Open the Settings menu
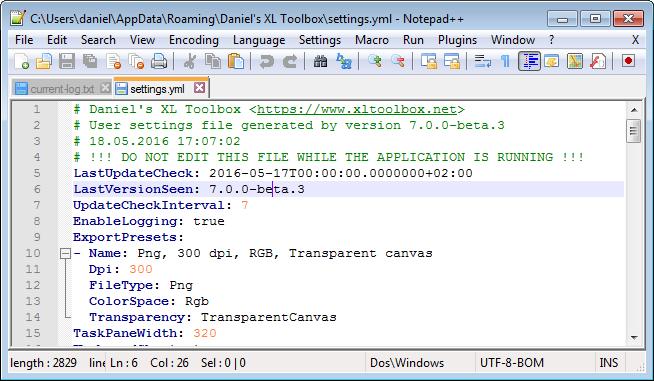The width and height of the screenshot is (654, 381). coord(319,40)
